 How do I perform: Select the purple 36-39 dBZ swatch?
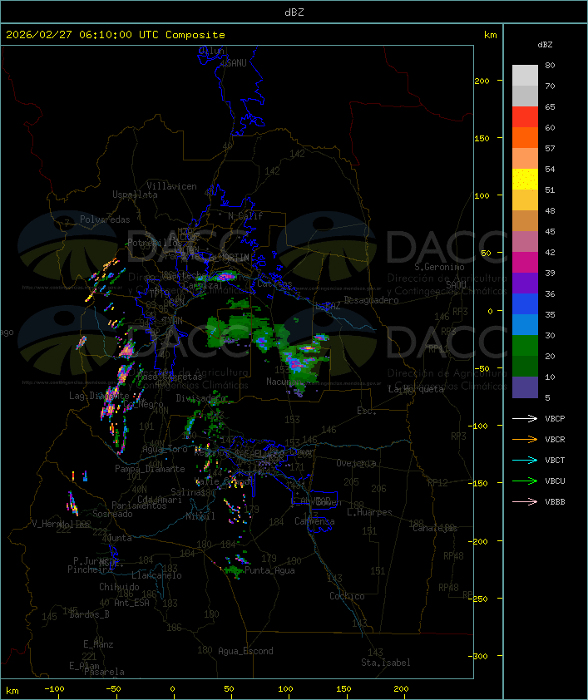[525, 283]
